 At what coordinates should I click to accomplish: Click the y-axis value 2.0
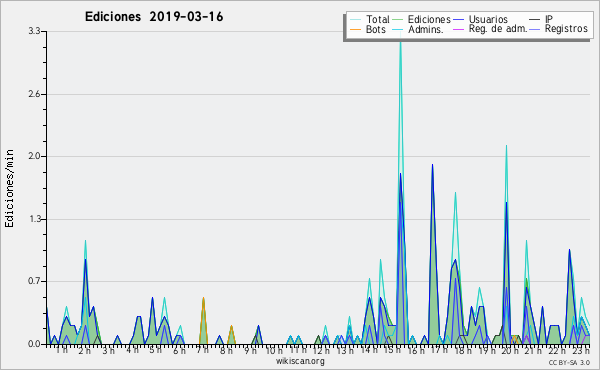[34, 156]
